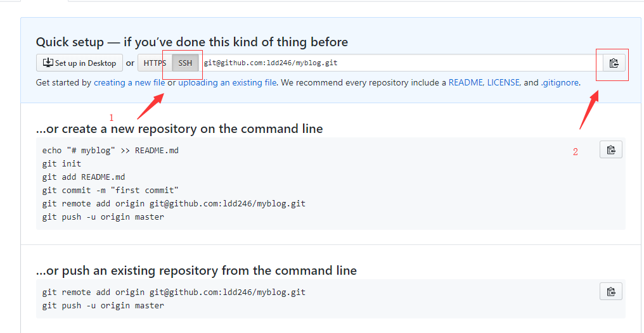Click the echo "# myblog" >> README.md line
The height and width of the screenshot is (333, 644).
[x=110, y=151]
